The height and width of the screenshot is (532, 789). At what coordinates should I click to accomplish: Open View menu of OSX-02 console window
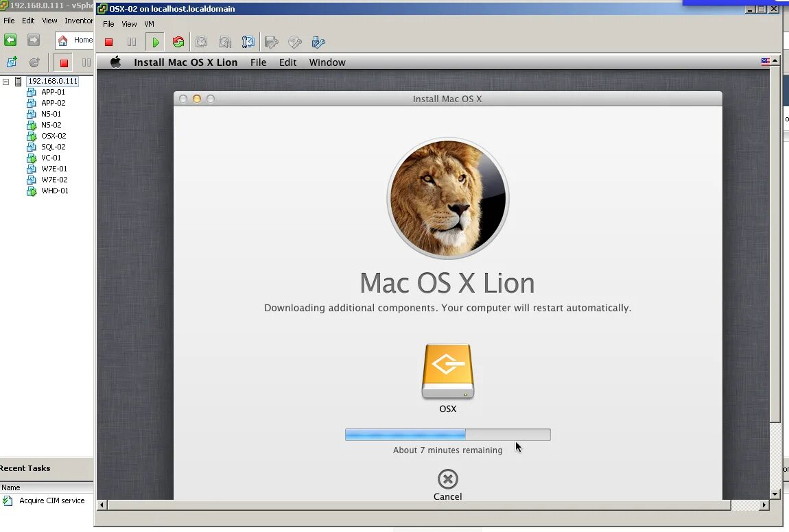[129, 24]
